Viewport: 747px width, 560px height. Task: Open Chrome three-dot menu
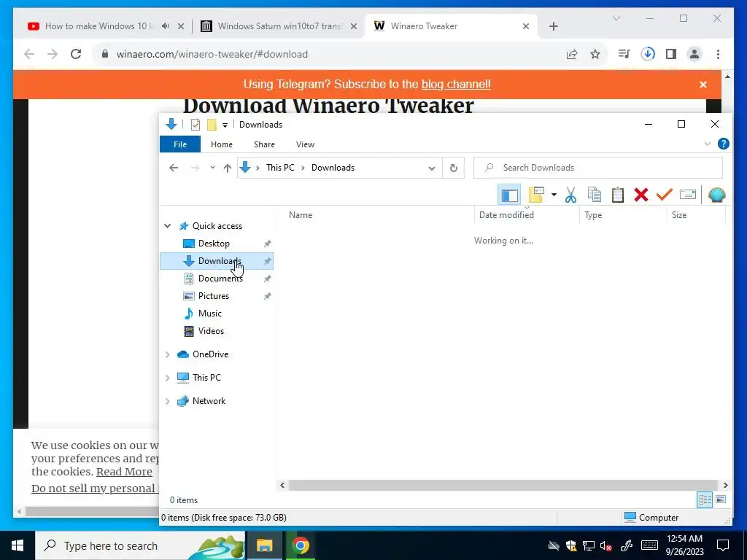point(718,54)
